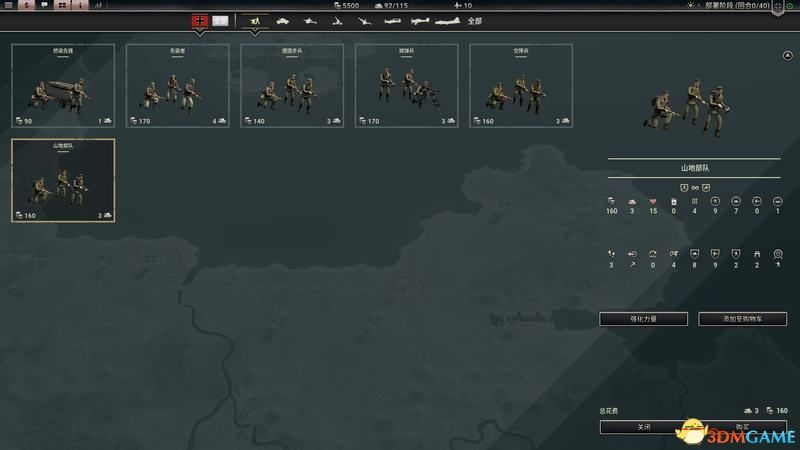Click the circled ship attack icon above 1
800x450 pixels.
click(x=778, y=201)
